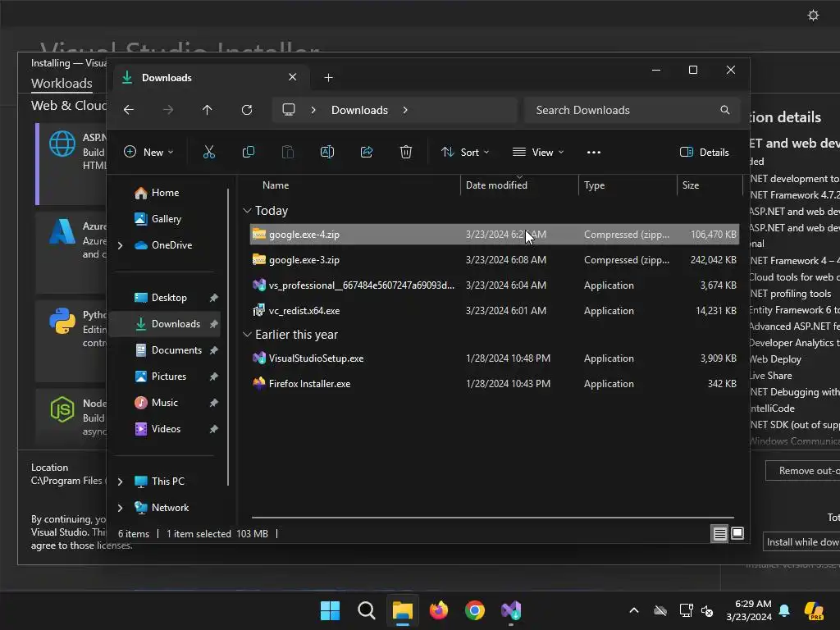Click the search magnifier icon in Explorer
Screen dimensions: 840x630
725,110
